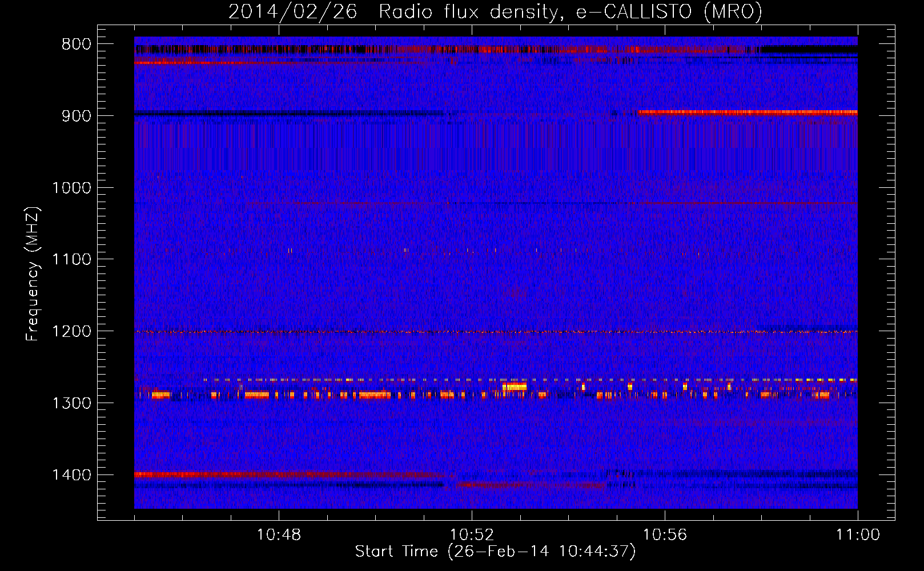Viewport: 924px width, 571px height.
Task: Click the 1000 frequency tick label
Action: click(x=71, y=188)
